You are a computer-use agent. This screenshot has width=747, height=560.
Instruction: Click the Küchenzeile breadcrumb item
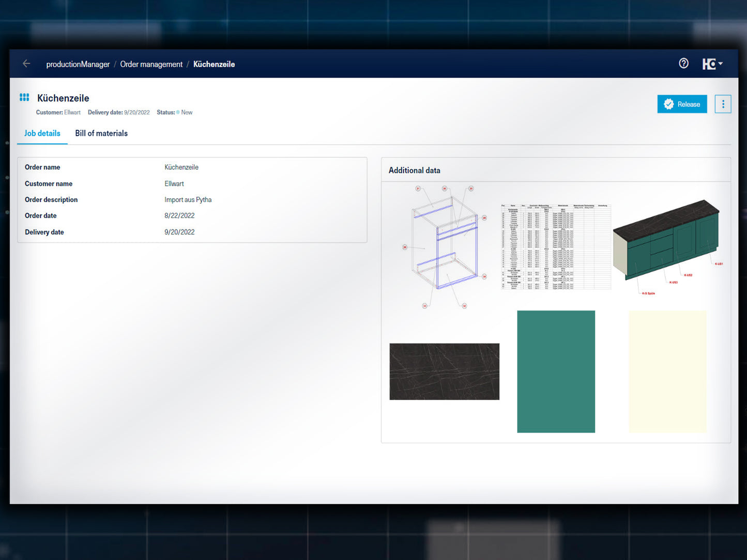point(214,64)
